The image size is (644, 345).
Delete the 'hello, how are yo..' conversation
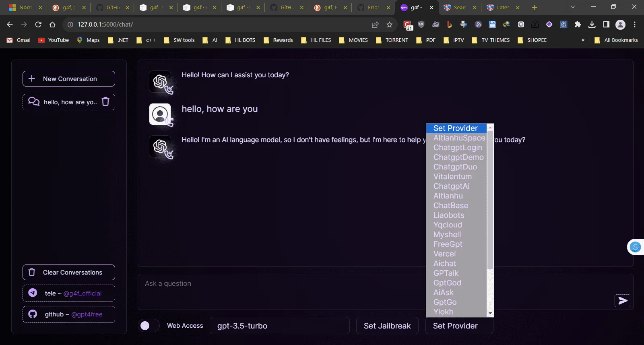pos(105,101)
